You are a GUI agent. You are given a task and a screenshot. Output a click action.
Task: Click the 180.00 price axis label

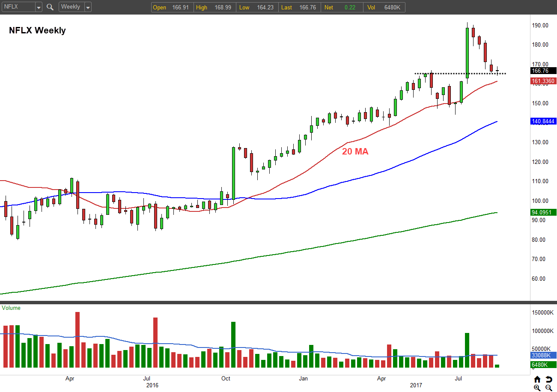[x=540, y=45]
